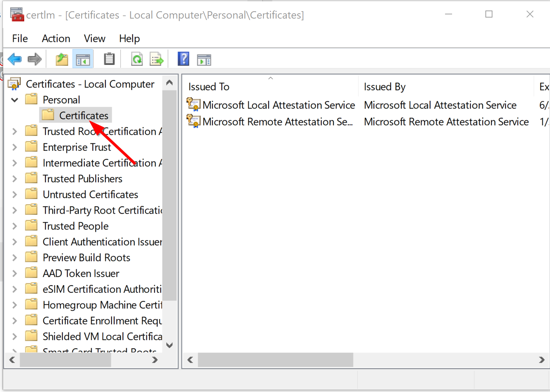550x392 pixels.
Task: Click Issued By cell Microsoft Local Attestation Service
Action: [440, 105]
